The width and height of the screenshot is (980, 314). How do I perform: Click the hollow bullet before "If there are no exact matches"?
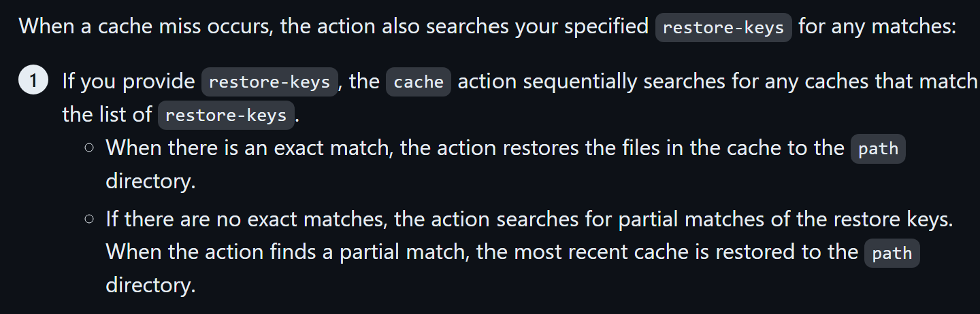coord(90,220)
